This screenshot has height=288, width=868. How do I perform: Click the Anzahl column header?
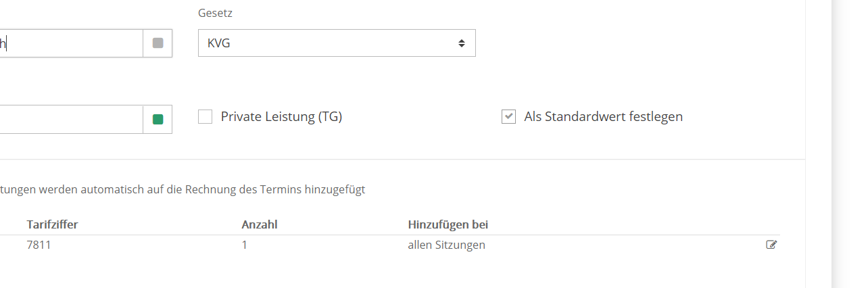[x=260, y=224]
